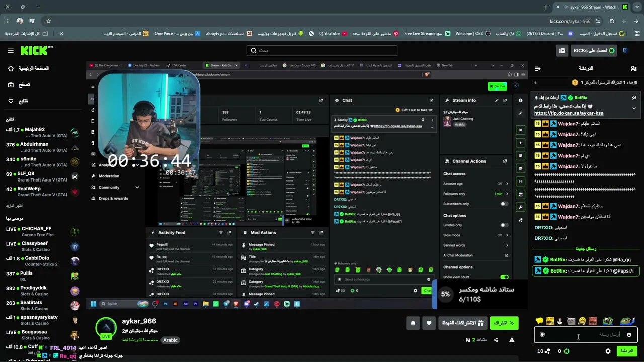Open the tip.dokan.sa/aykar-ksa link in chat

pyautogui.click(x=569, y=113)
